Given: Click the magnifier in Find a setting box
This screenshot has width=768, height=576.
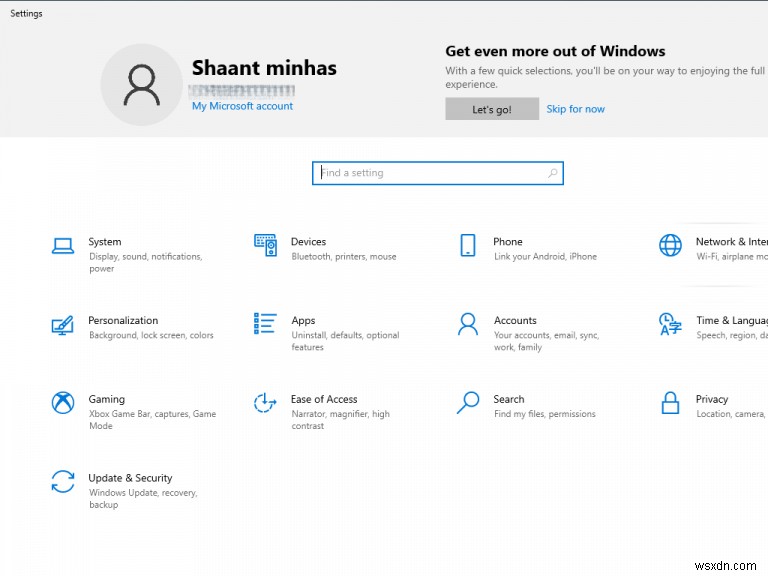Looking at the screenshot, I should [552, 173].
